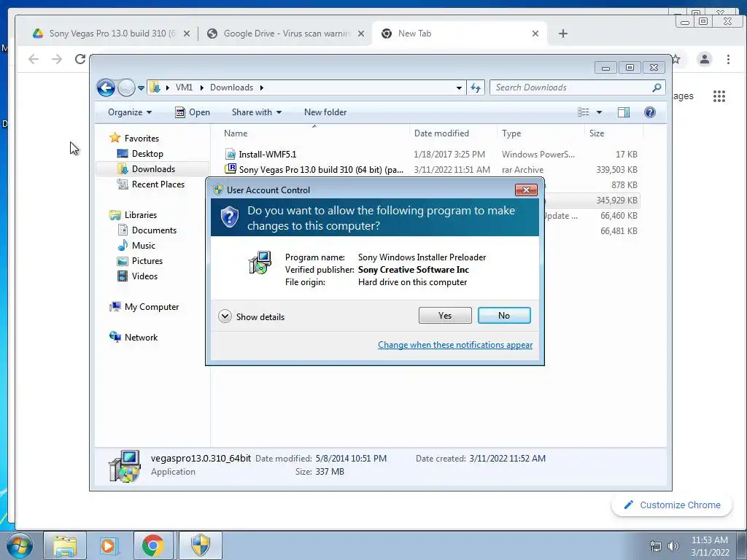Open the Pictures library
The image size is (747, 560).
pyautogui.click(x=147, y=261)
